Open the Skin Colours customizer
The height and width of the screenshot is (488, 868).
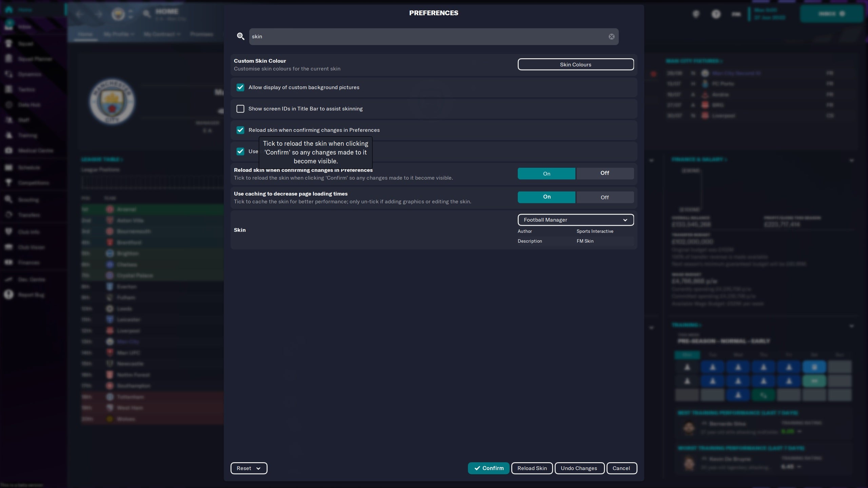[x=575, y=64]
